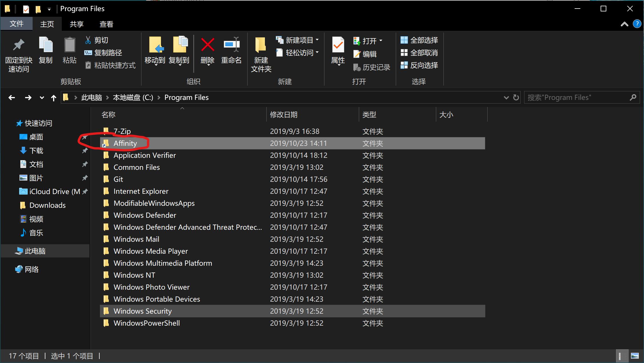This screenshot has height=363, width=644.
Task: Click the Help question mark button
Action: pos(637,24)
